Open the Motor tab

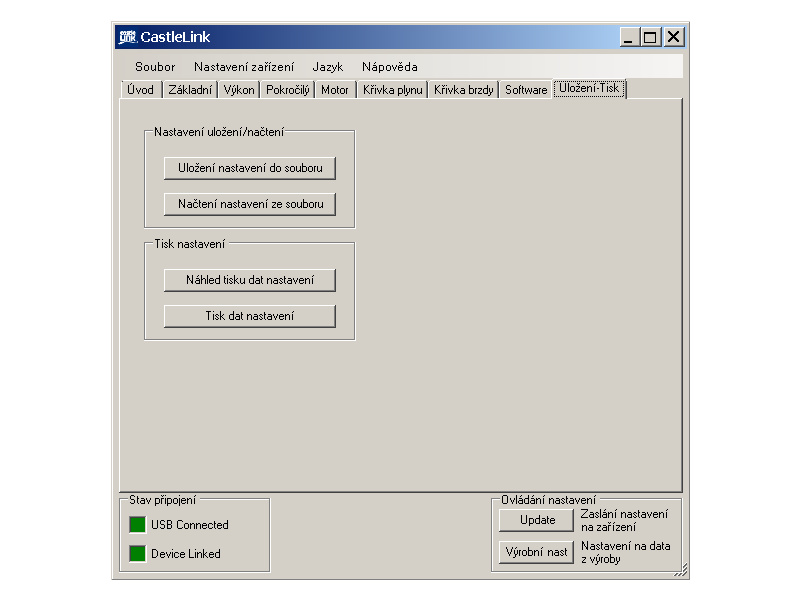pyautogui.click(x=335, y=90)
